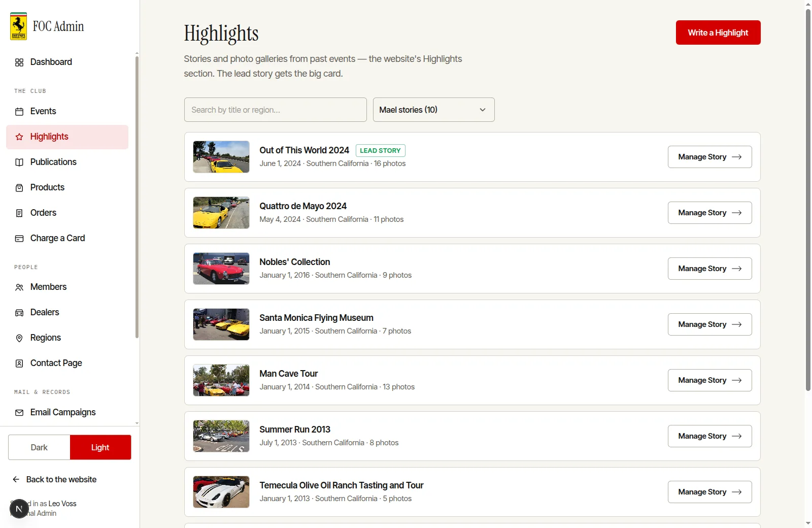812x528 pixels.
Task: Select the Light theme option
Action: coord(100,447)
